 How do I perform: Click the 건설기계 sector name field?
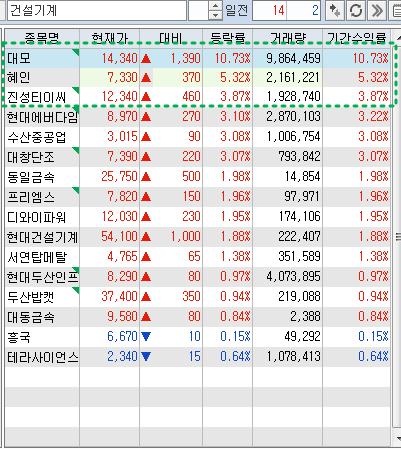pos(97,11)
